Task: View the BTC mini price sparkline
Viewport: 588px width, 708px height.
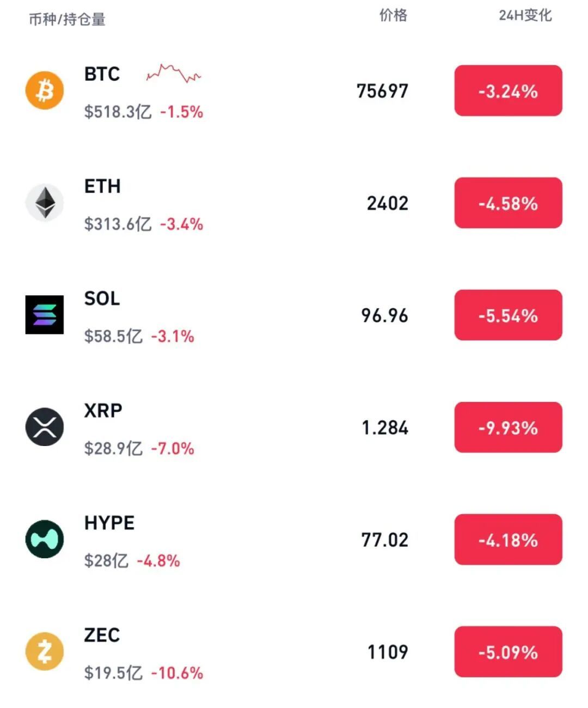Action: pyautogui.click(x=174, y=74)
